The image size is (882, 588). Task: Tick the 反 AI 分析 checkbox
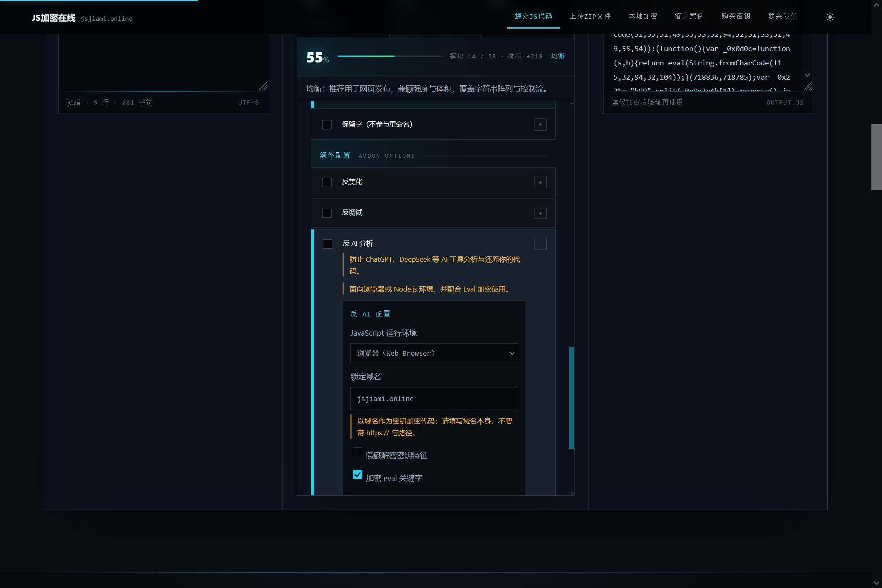point(327,244)
